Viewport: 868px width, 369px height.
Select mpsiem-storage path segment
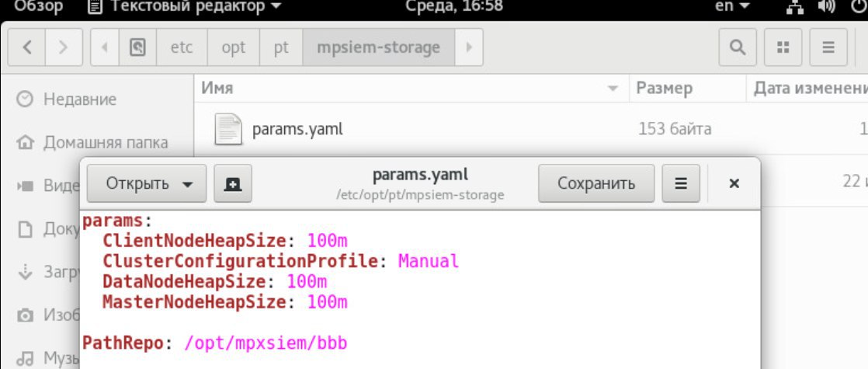click(x=379, y=47)
